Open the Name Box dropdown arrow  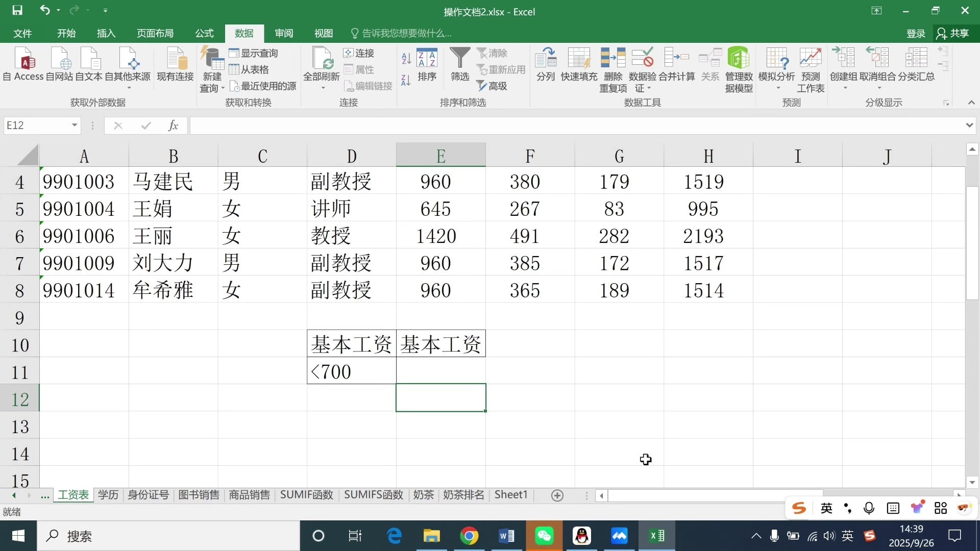75,126
